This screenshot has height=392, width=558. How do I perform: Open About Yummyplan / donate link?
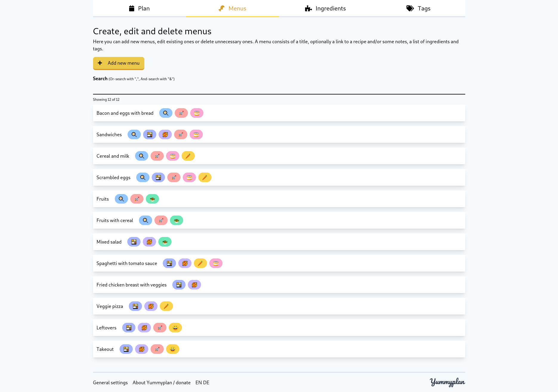[162, 382]
